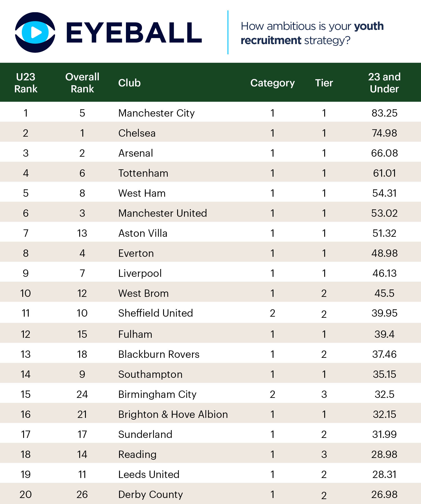
Task: Click the Eyeball eye-shaped play logo icon
Action: point(35,32)
